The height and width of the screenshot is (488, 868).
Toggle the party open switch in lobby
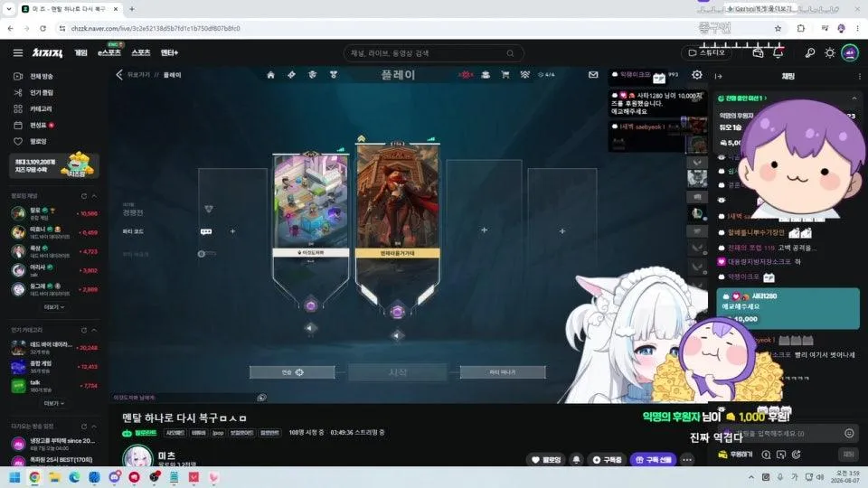[206, 253]
